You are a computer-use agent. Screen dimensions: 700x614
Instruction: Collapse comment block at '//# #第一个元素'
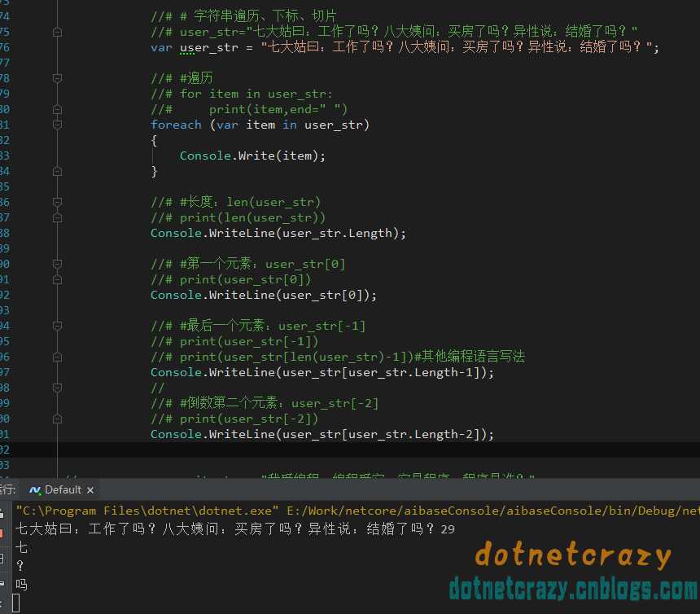pos(57,264)
